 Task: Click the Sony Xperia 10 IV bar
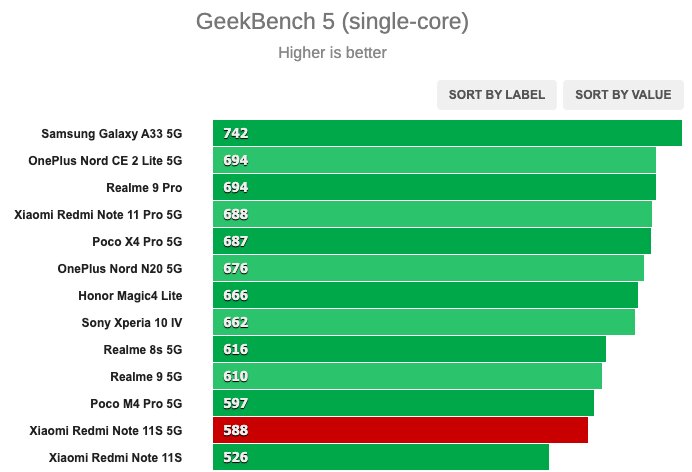(x=424, y=322)
